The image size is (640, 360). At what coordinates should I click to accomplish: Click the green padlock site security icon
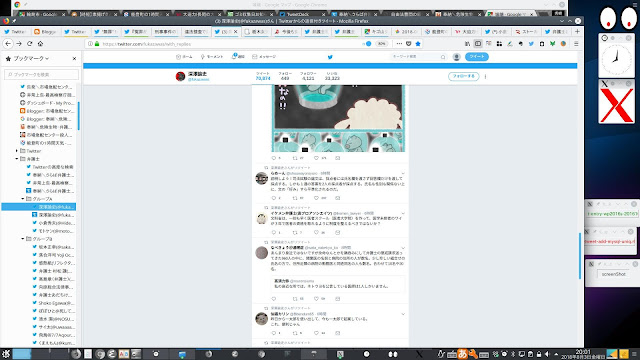(x=97, y=44)
